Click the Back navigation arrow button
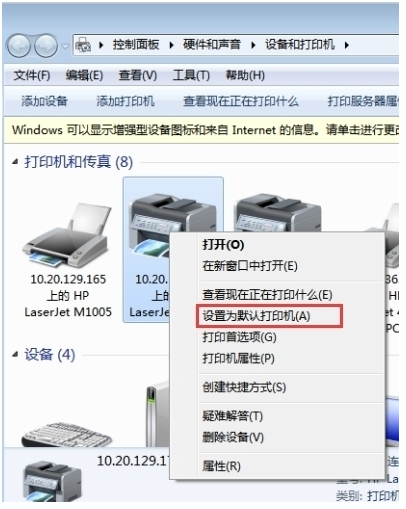This screenshot has height=509, width=406. pos(19,45)
